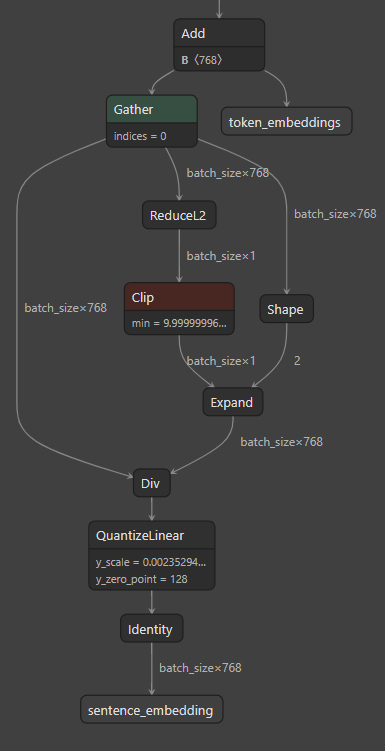385x751 pixels.
Task: Click the y_zero_point = 128 attribute
Action: tap(141, 579)
